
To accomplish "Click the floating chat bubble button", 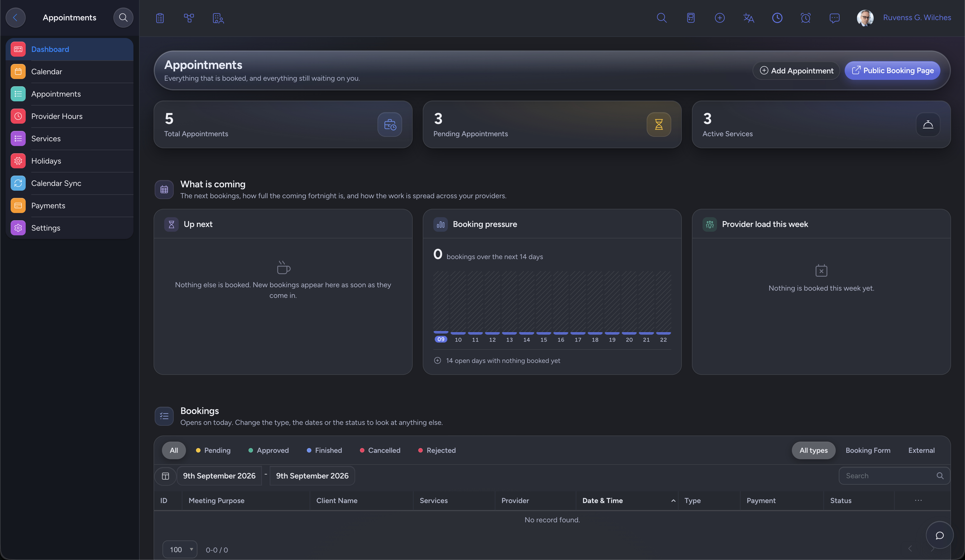I will click(x=939, y=535).
